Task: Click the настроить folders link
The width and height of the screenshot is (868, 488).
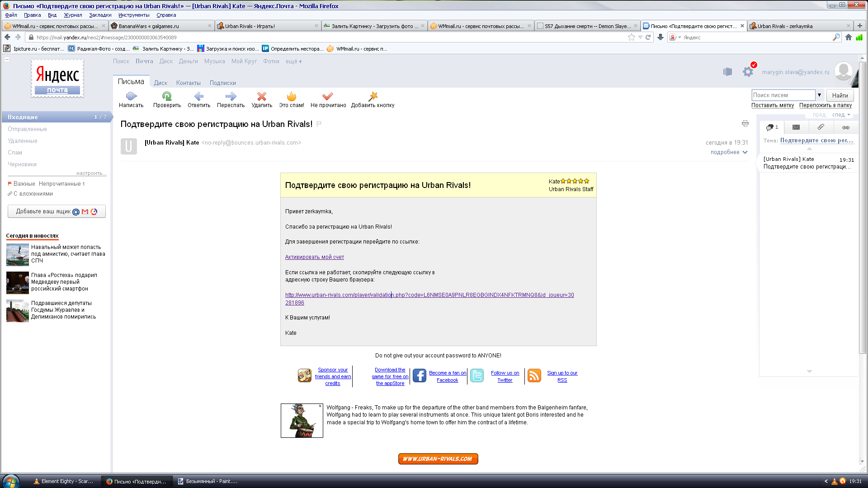Action: point(91,173)
